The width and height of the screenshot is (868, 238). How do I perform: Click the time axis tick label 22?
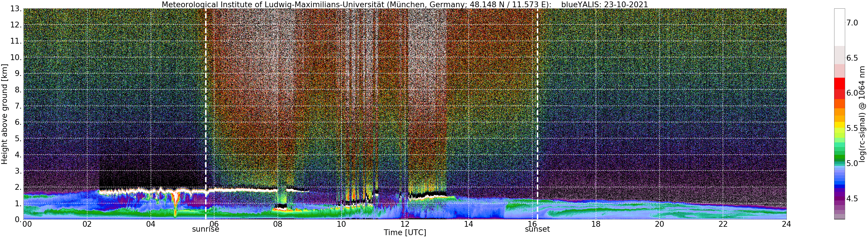click(723, 224)
